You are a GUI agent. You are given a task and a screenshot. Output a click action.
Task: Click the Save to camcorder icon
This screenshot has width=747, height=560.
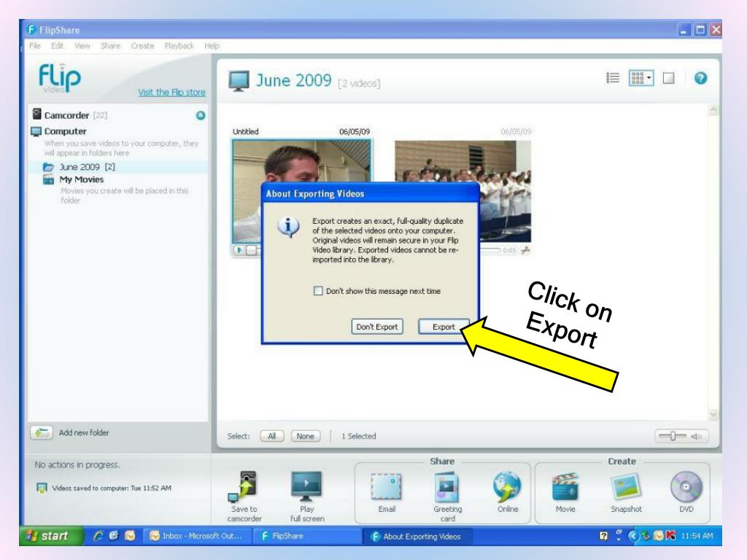click(x=244, y=488)
